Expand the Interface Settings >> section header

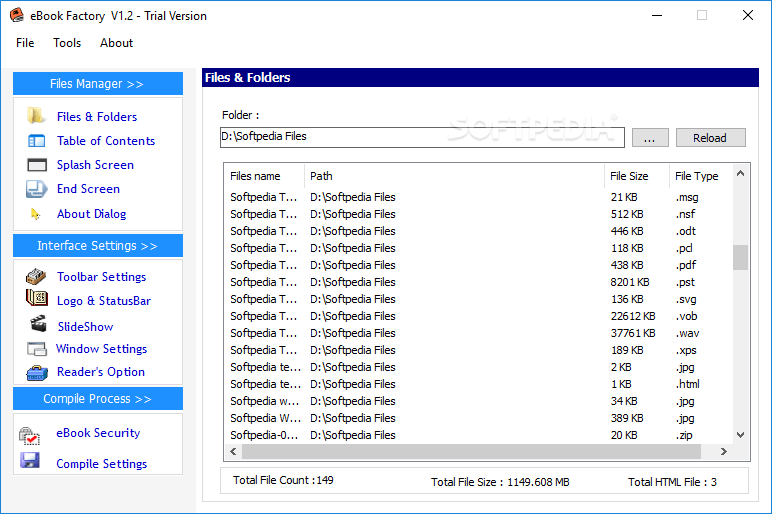point(97,246)
